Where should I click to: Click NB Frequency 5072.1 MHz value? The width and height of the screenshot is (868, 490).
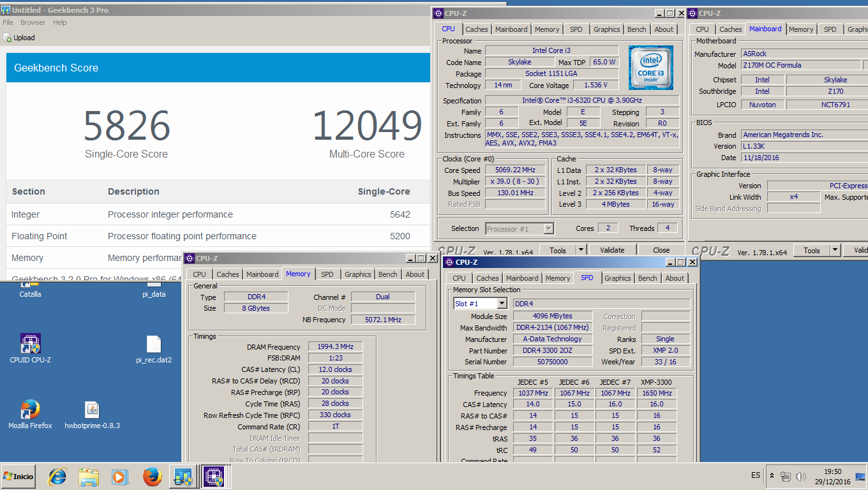(x=383, y=320)
